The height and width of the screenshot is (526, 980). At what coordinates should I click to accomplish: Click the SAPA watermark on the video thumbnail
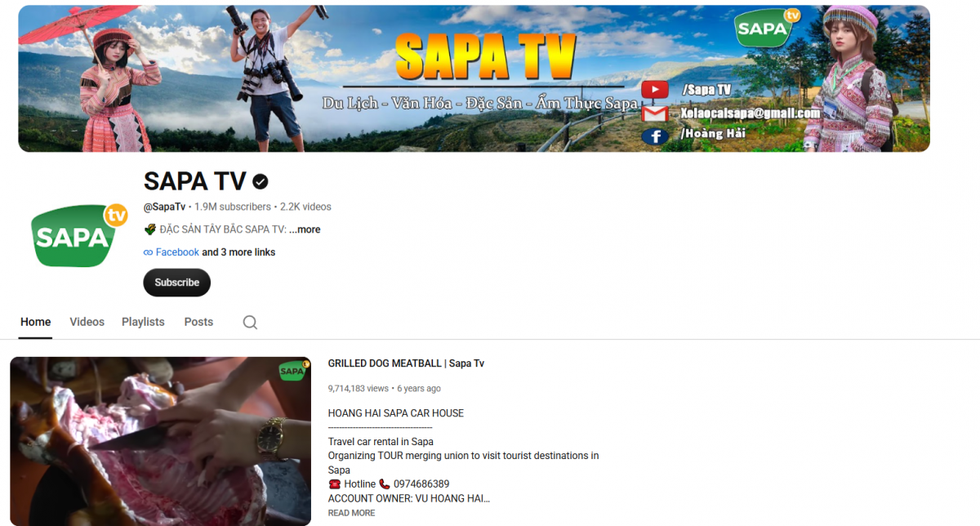293,371
